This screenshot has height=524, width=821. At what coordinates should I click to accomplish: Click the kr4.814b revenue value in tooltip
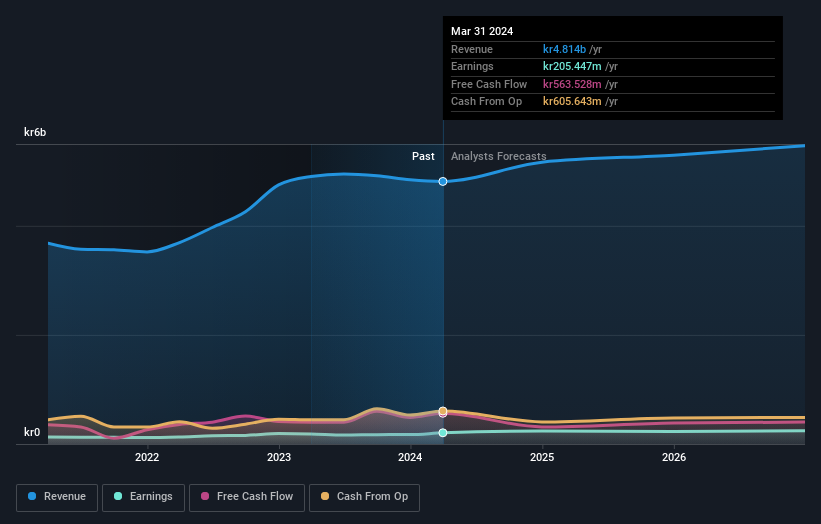pyautogui.click(x=564, y=49)
